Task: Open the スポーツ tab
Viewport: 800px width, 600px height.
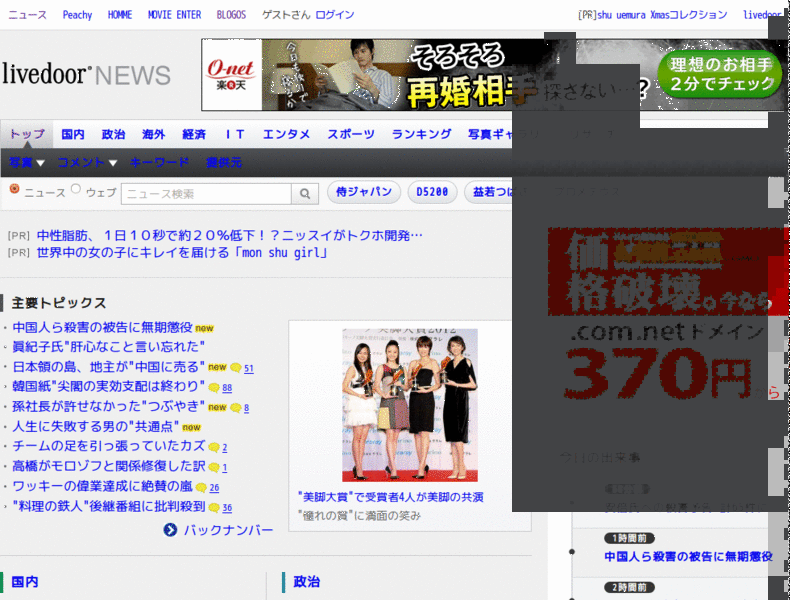Action: click(x=351, y=134)
